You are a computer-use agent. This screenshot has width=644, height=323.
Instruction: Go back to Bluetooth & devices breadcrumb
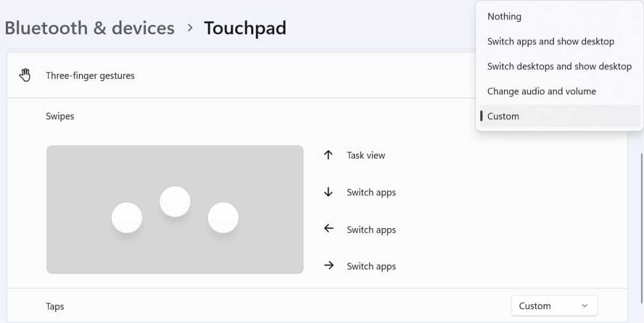[x=90, y=28]
